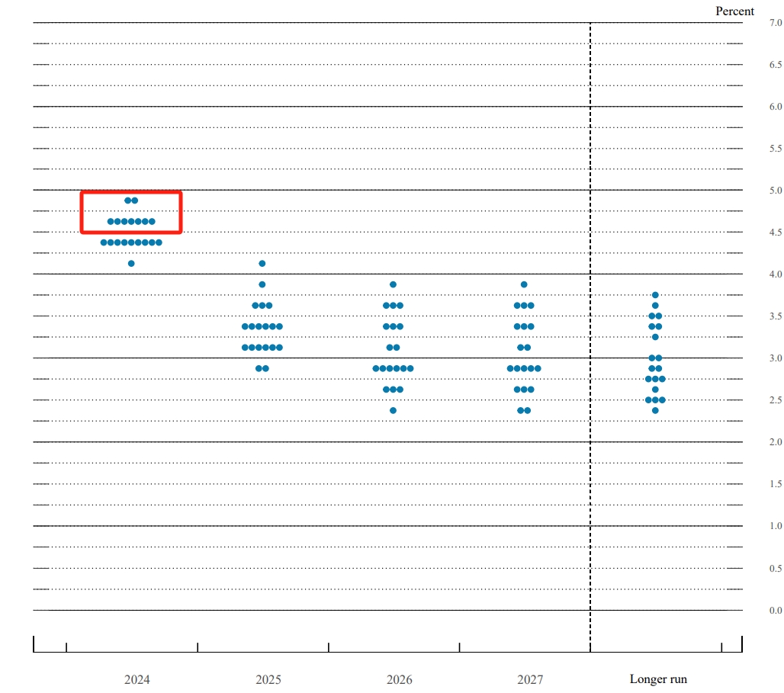
Task: Click the 0.0 y-axis tick label
Action: 775,610
